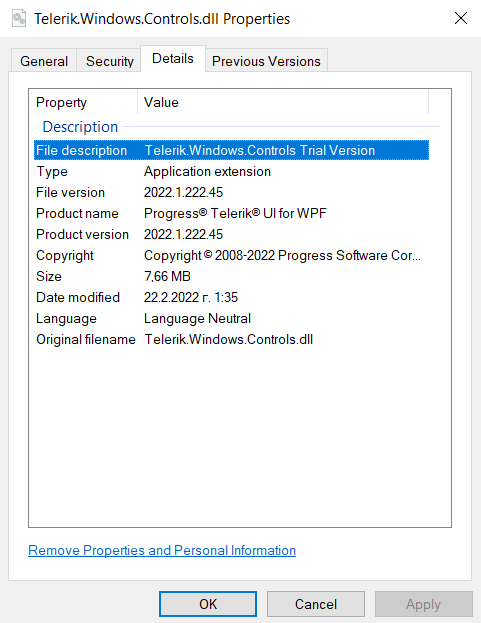Screen dimensions: 481x623
Task: Switch to the General tab
Action: [x=44, y=61]
